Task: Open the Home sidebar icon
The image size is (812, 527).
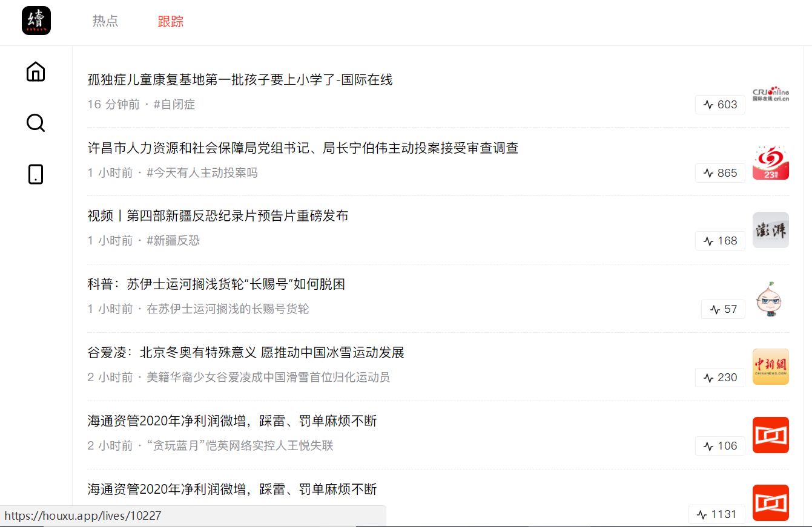Action: coord(36,71)
